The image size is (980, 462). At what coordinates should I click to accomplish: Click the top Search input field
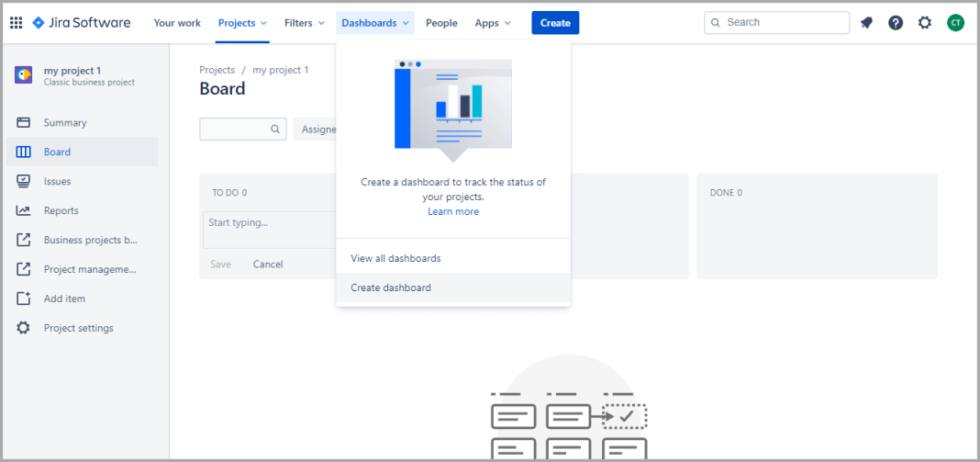point(785,23)
